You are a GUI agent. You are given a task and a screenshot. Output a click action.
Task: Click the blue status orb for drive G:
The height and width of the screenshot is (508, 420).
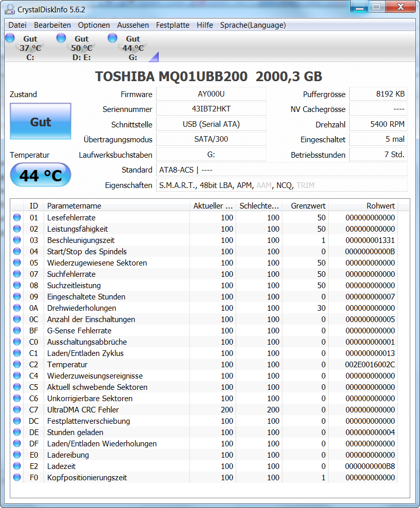pos(112,38)
